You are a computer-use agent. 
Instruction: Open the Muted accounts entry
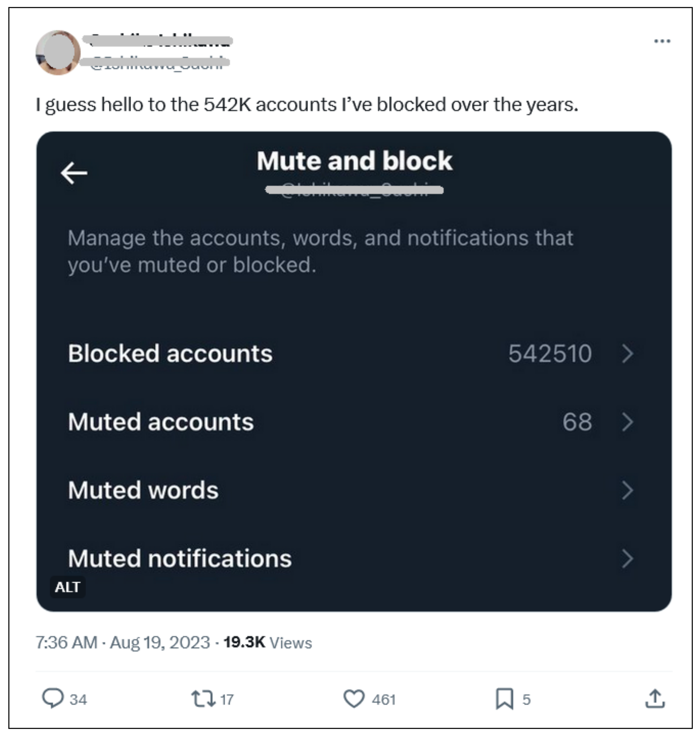(x=161, y=422)
